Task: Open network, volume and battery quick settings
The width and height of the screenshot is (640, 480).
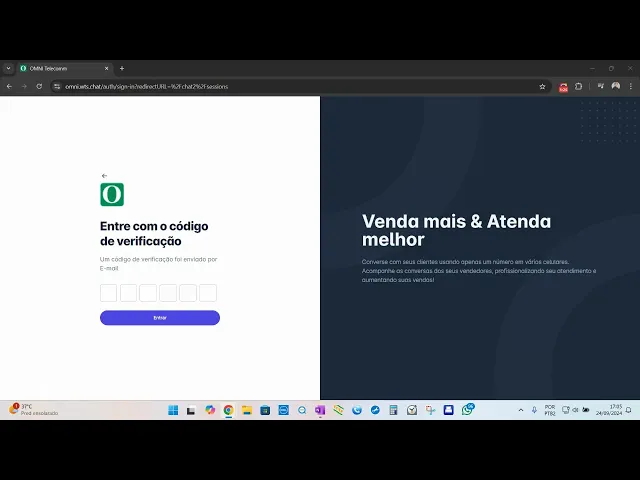Action: 576,410
